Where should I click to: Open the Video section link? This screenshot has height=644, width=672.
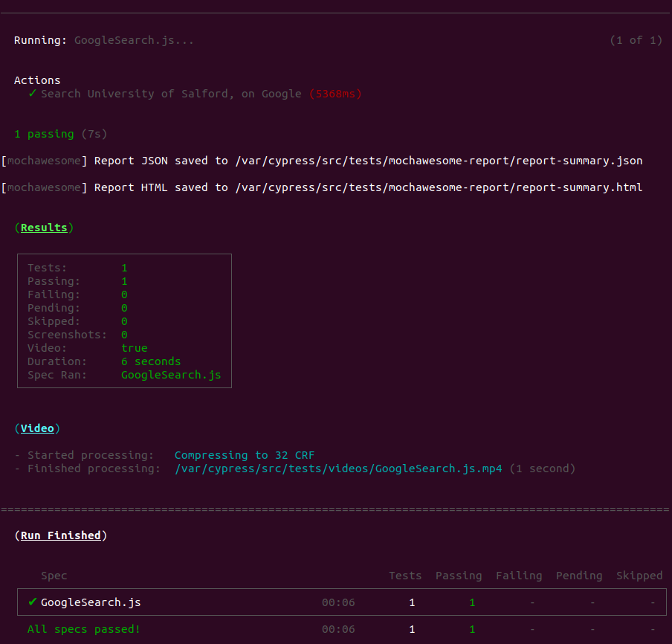(x=37, y=428)
